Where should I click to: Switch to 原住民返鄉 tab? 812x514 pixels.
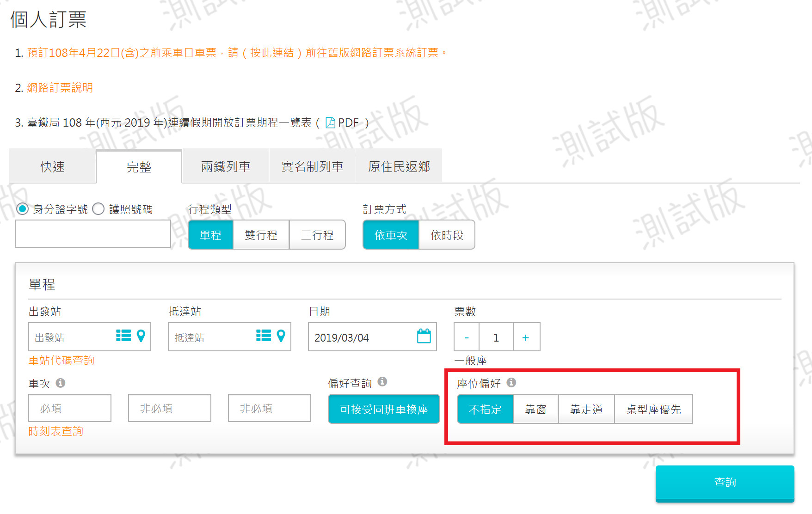[x=399, y=166]
